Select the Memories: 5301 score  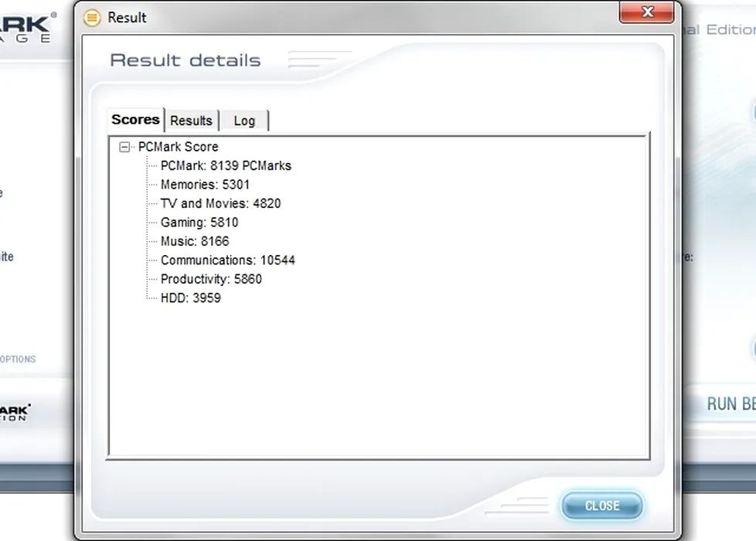tap(205, 185)
